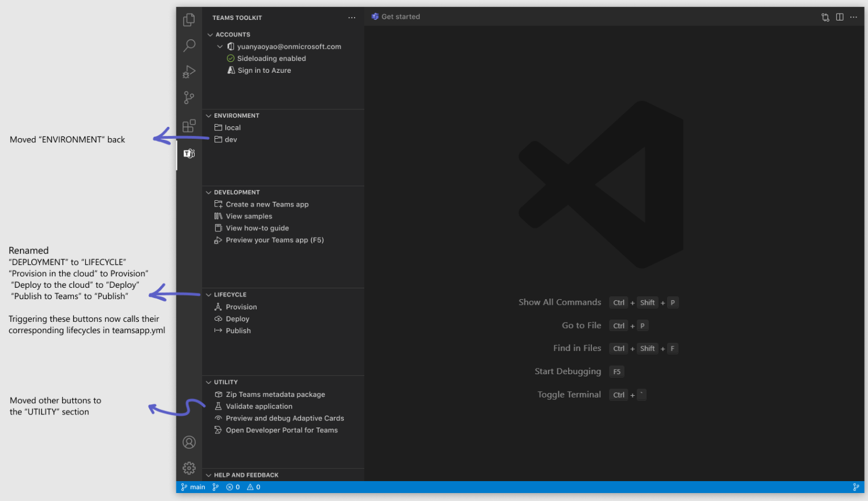Collapse the ACCOUNTS section
The width and height of the screenshot is (868, 501).
[210, 35]
